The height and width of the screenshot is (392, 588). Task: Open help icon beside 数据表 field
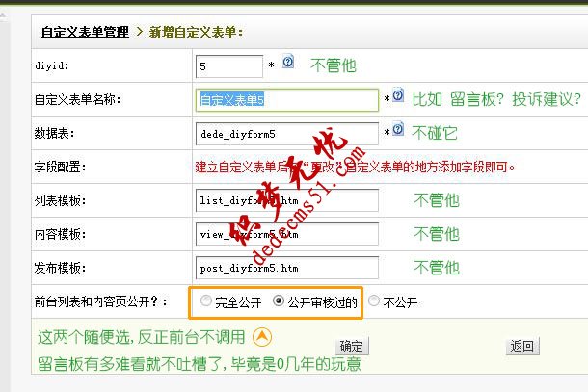pos(398,129)
